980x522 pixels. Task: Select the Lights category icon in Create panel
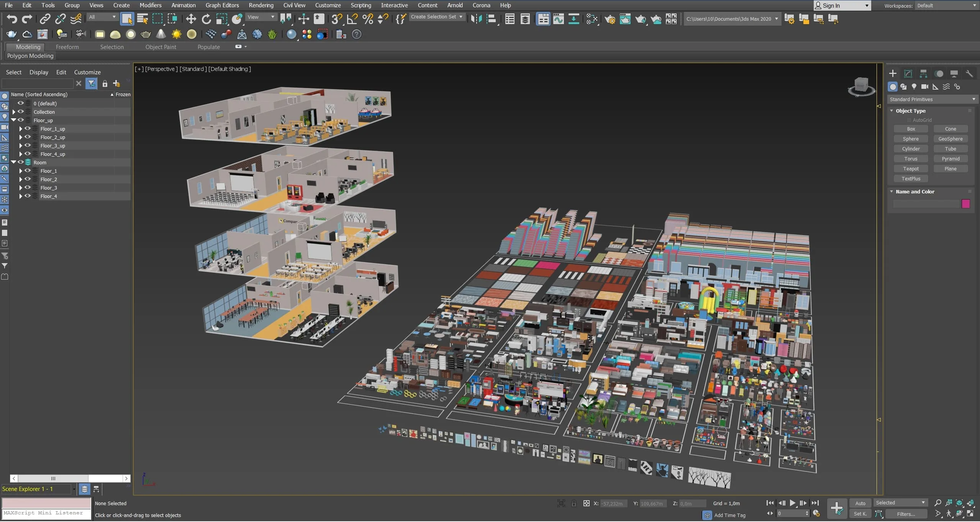[x=914, y=87]
